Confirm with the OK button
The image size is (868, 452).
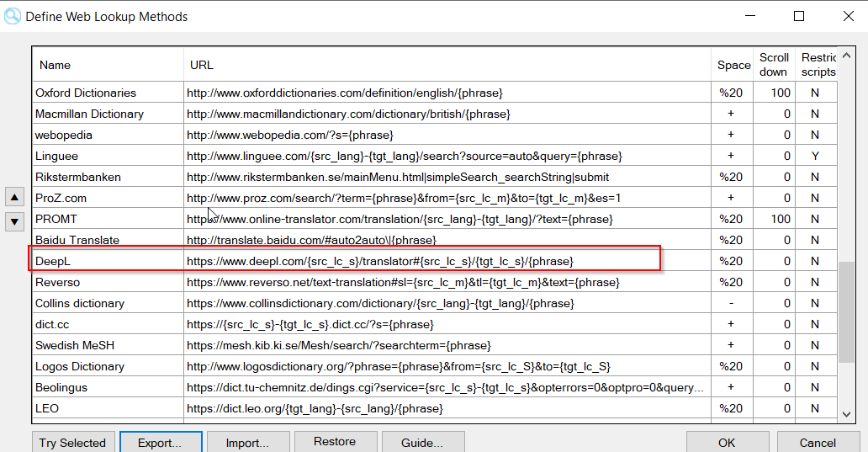click(x=728, y=443)
